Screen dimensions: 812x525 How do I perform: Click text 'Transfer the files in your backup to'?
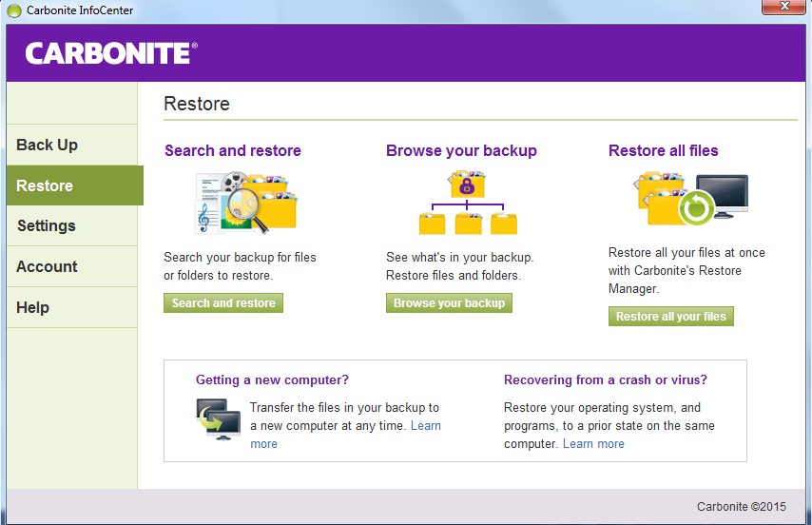click(x=344, y=407)
